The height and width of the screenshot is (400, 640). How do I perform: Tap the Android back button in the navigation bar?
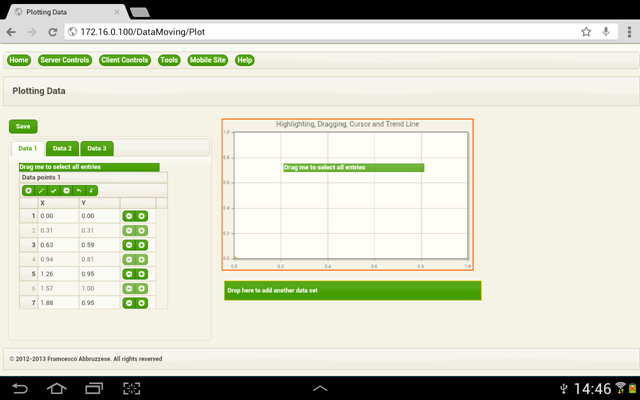coord(20,388)
